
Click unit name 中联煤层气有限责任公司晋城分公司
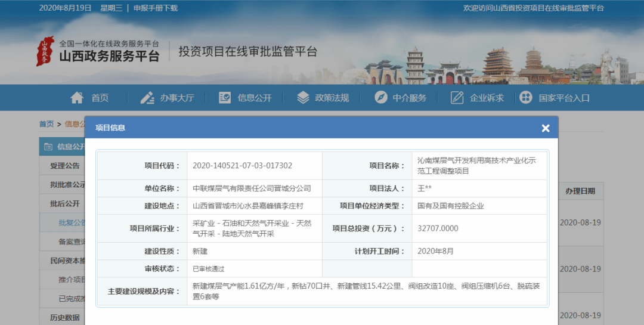[252, 188]
